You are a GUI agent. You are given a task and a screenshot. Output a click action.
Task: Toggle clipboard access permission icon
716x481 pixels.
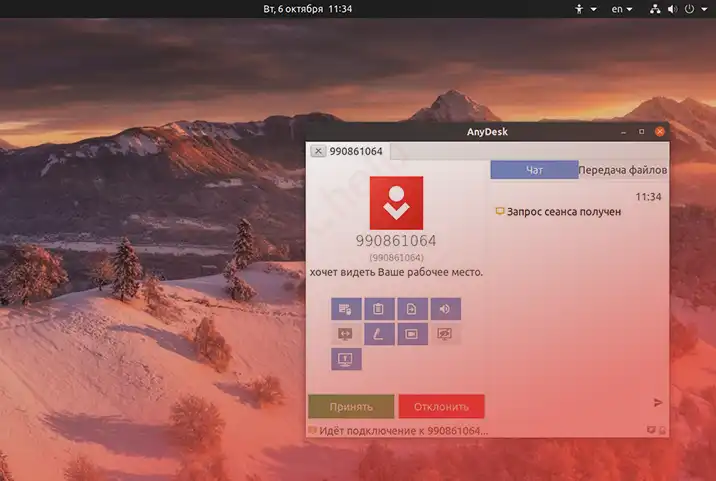[379, 309]
